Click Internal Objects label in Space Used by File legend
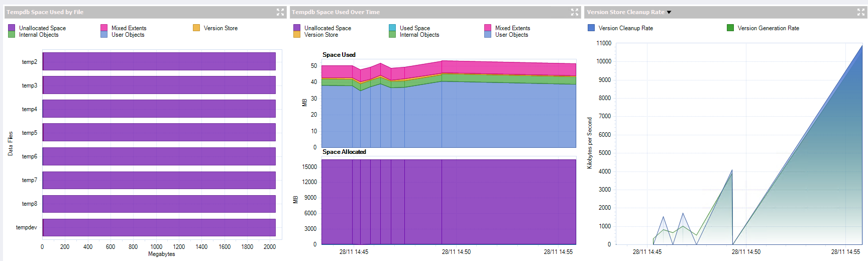Viewport: 868px width, 261px height. point(39,35)
